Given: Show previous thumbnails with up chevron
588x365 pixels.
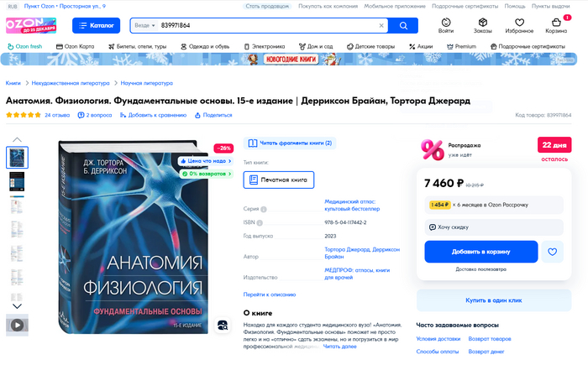Looking at the screenshot, I should (17, 139).
